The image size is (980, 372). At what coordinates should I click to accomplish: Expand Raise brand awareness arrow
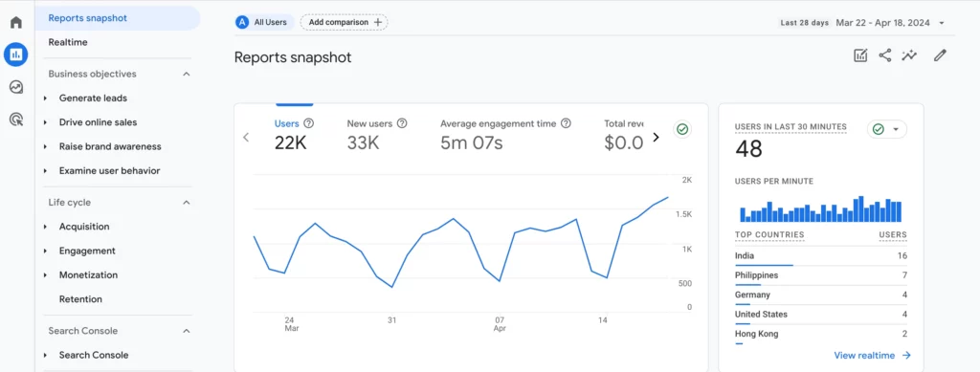click(46, 146)
